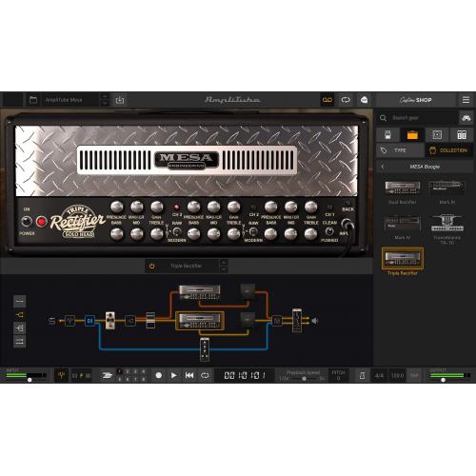Open the hamburger main menu
The image size is (476, 476).
tap(466, 100)
